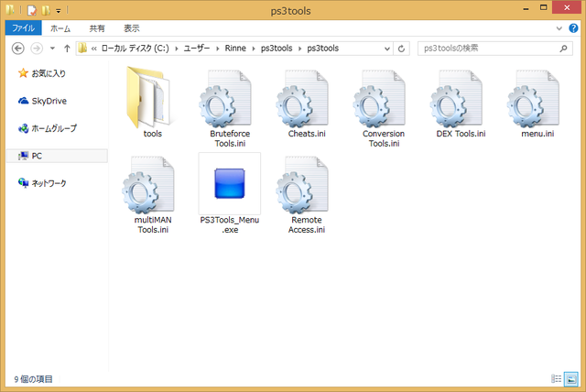
Task: Click the search magnifier icon
Action: [564, 49]
